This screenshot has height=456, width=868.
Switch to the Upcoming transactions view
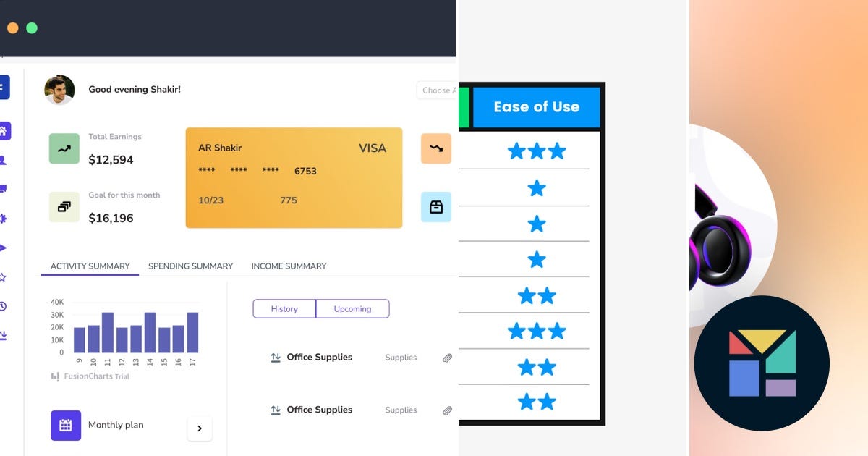pos(352,308)
